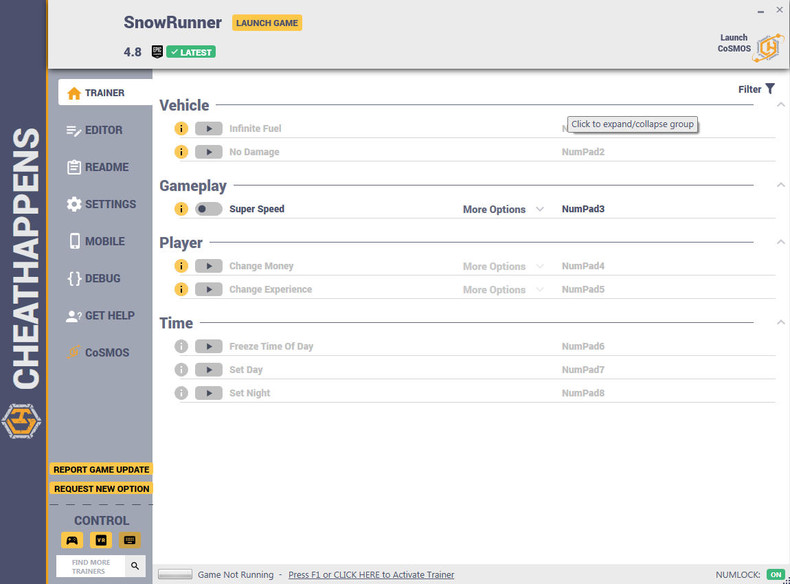Click the game status progress bar

tap(175, 574)
